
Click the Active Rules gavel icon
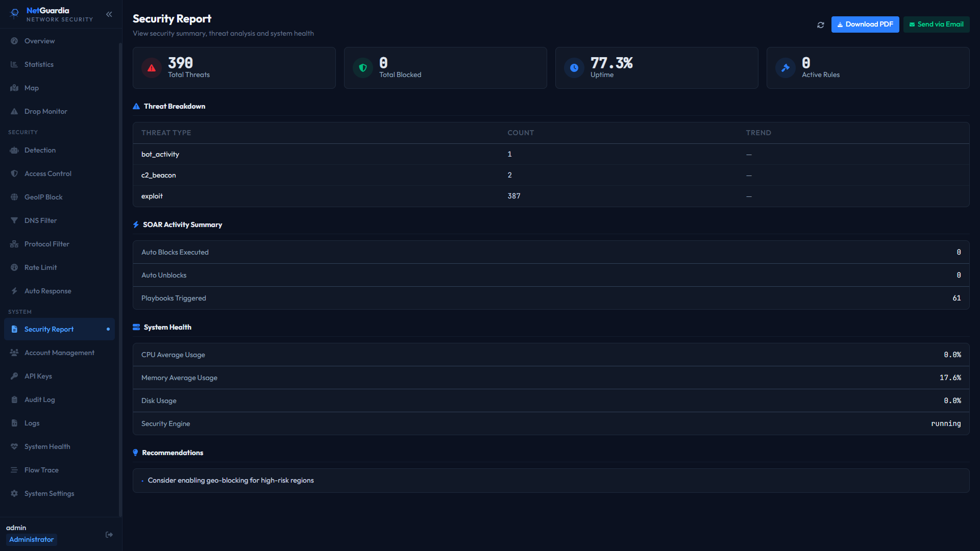click(x=786, y=68)
